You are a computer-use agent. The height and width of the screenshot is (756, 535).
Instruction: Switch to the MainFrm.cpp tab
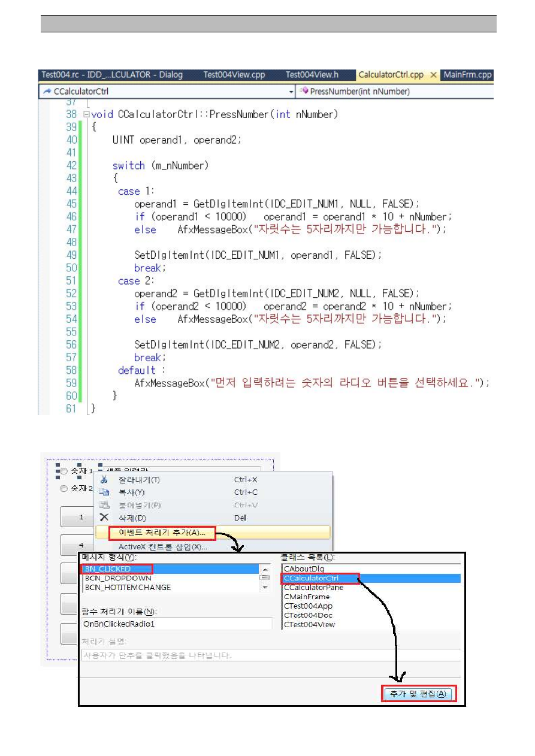tap(467, 75)
